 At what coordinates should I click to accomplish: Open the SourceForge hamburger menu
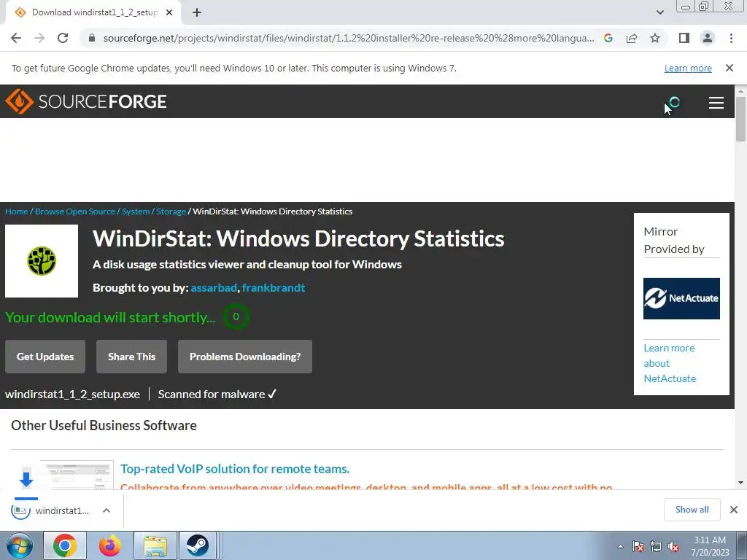716,102
